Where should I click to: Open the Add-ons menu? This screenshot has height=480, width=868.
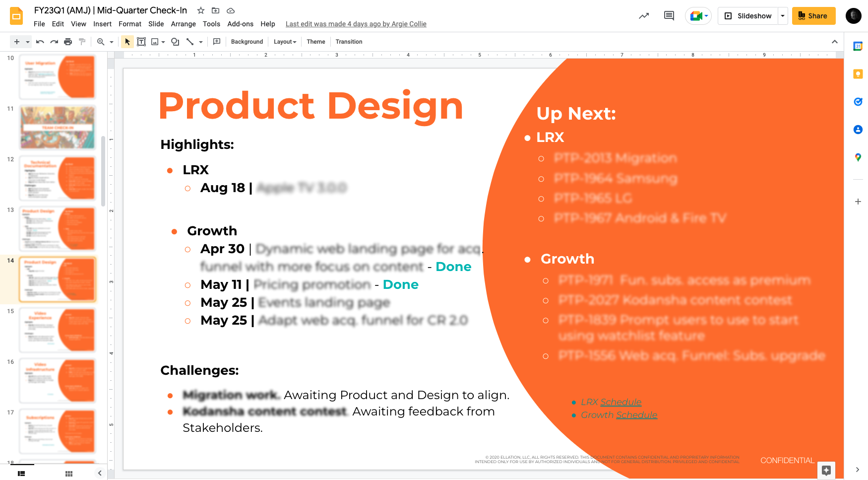point(240,24)
